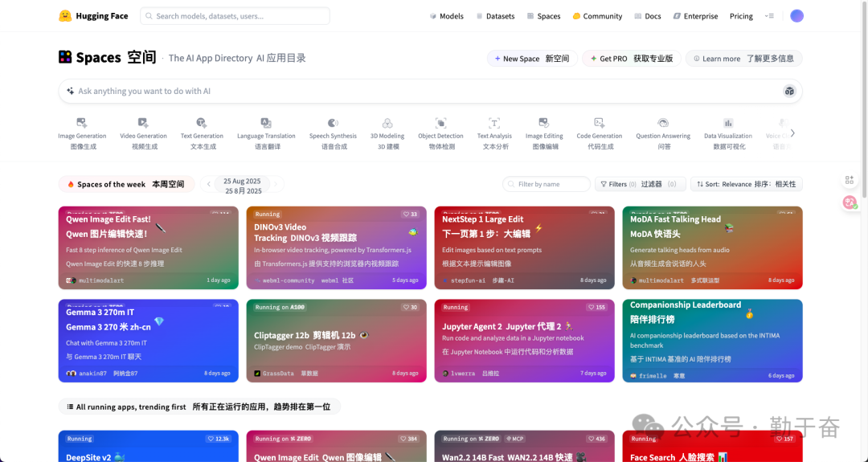
Task: Like the DINOv3 Video Tracking space (33)
Action: [410, 214]
